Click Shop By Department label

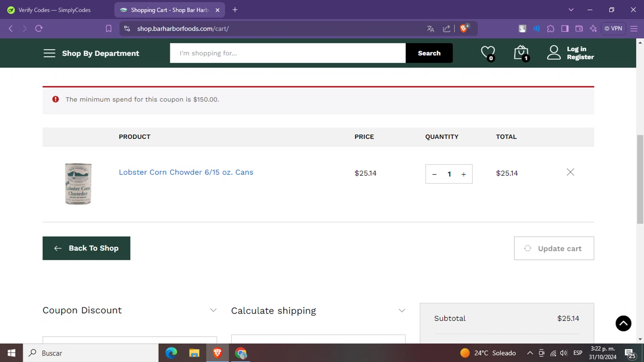[100, 53]
